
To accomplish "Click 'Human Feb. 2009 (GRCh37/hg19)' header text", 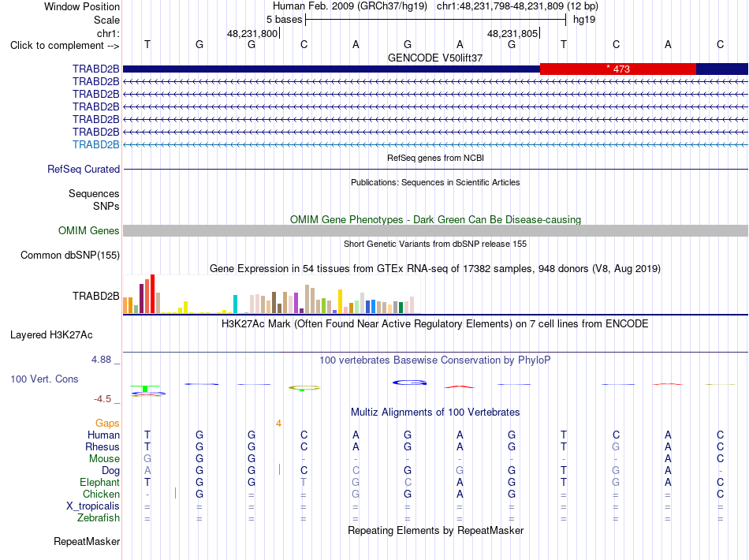I will [x=349, y=6].
